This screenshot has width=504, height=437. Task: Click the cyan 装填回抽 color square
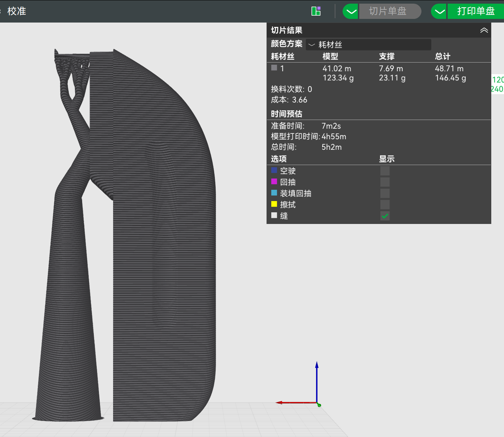point(274,193)
